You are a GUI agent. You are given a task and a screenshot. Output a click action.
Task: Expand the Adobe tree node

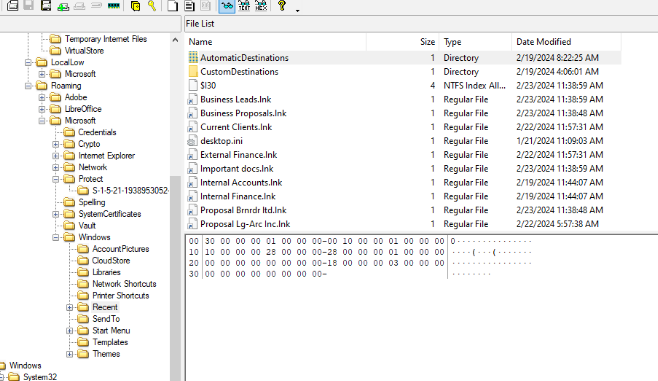coord(42,97)
